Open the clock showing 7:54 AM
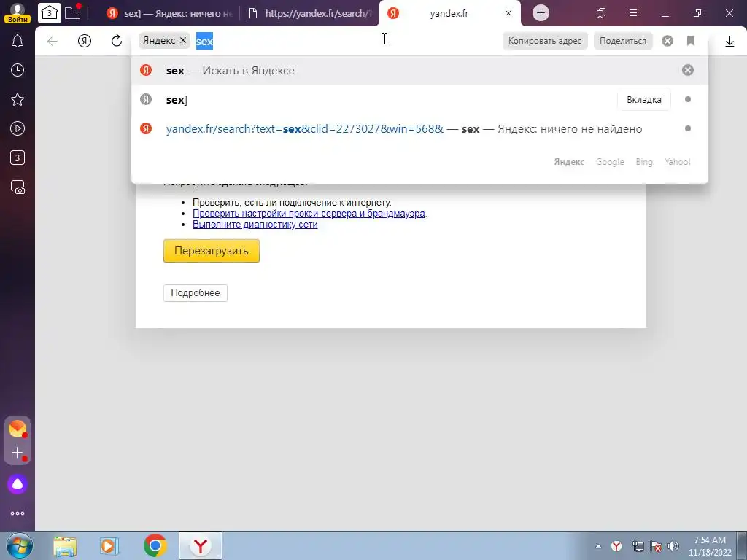 pyautogui.click(x=710, y=546)
